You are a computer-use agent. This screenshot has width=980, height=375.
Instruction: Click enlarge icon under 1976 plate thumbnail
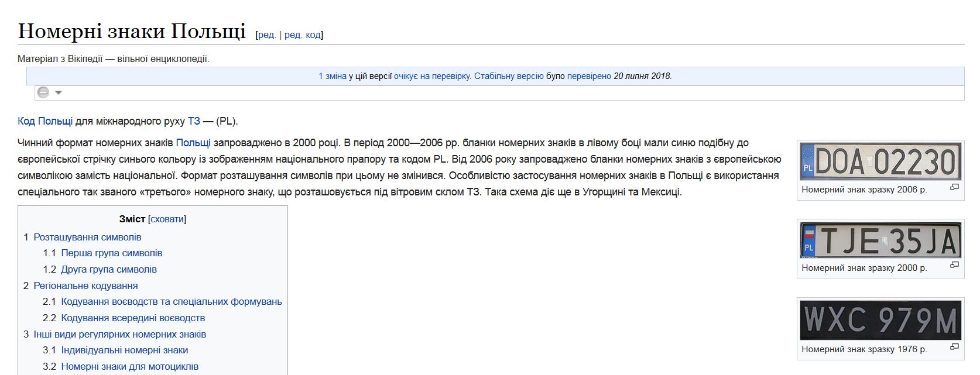(954, 346)
